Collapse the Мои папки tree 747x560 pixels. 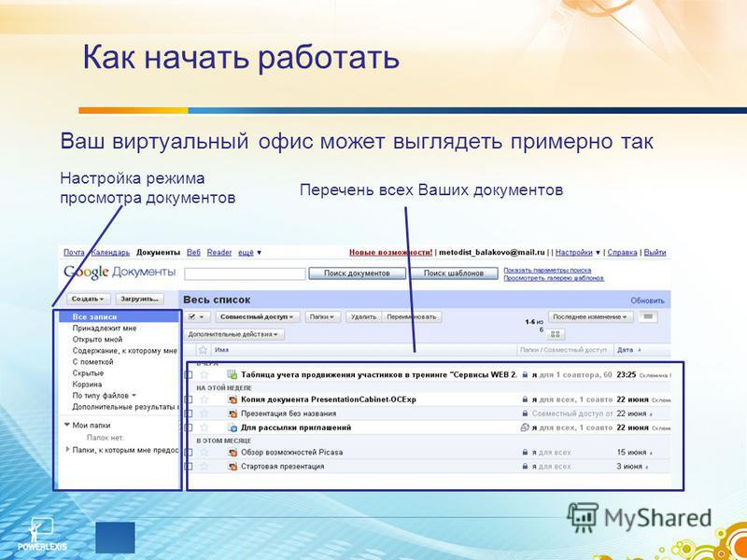click(x=67, y=425)
